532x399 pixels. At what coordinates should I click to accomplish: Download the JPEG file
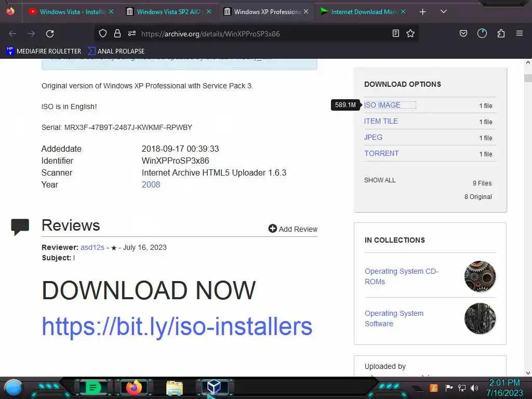373,137
